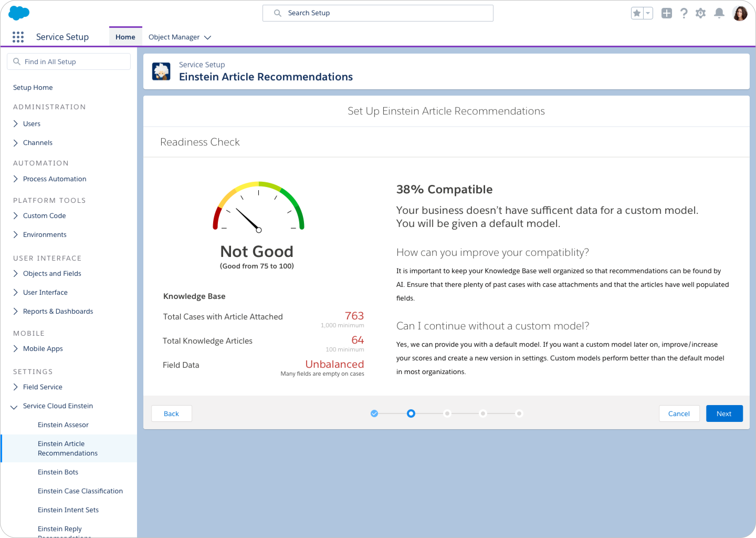Go to Setup Home
Screen dimensions: 756x538
click(x=33, y=87)
